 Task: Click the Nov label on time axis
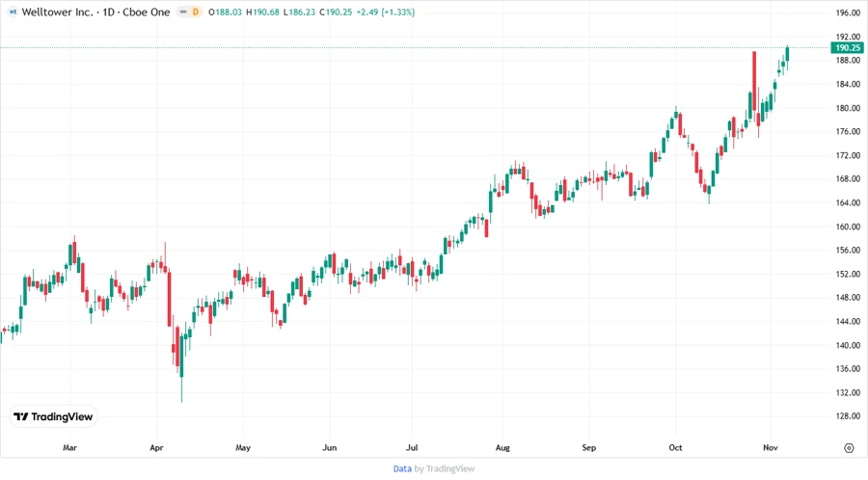pos(770,448)
